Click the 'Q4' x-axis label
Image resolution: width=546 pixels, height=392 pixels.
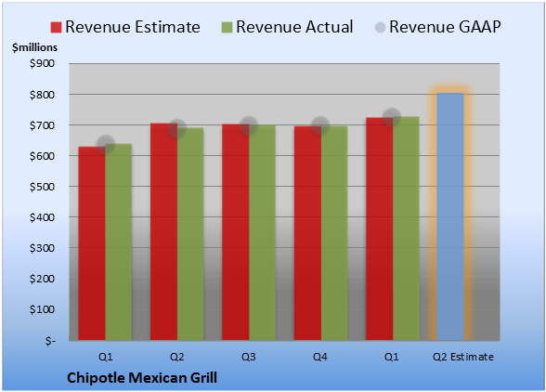coord(320,357)
